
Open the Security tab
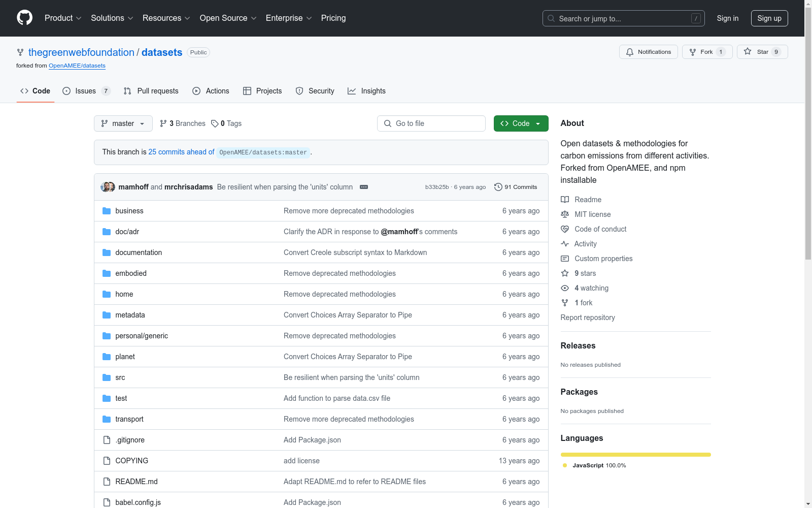click(x=315, y=91)
